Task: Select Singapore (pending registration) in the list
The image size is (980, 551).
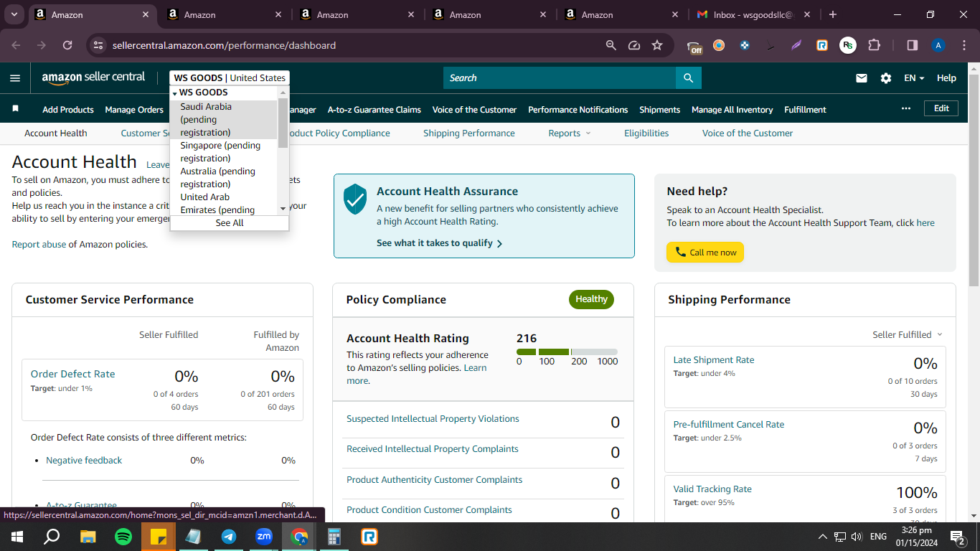Action: (224, 152)
